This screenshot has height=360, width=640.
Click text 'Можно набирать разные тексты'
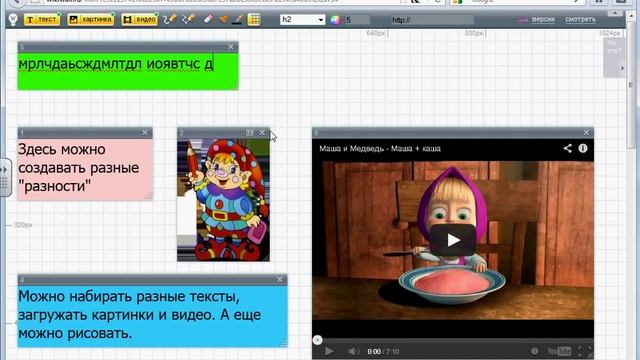pyautogui.click(x=129, y=296)
